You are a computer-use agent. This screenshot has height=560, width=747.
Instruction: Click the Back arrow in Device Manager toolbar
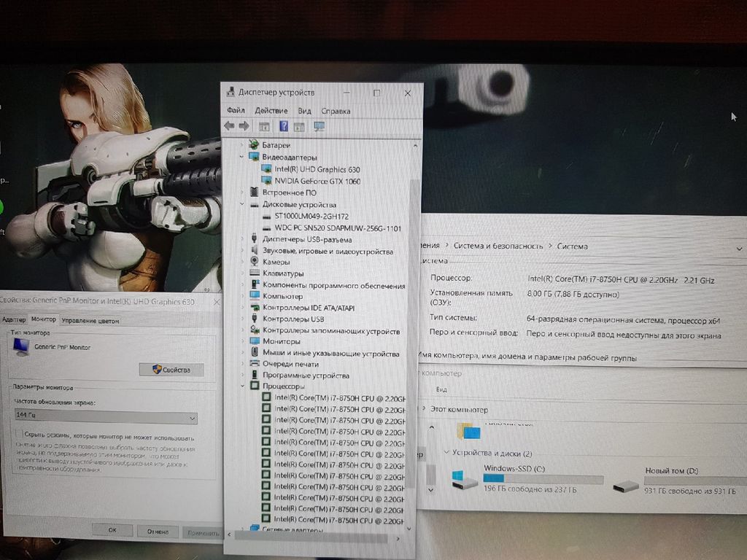[x=229, y=126]
